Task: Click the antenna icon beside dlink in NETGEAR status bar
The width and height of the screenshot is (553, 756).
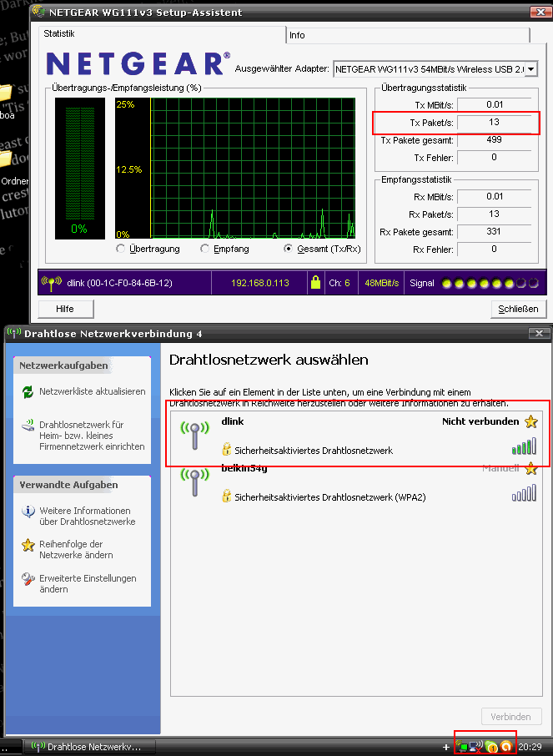Action: click(51, 283)
